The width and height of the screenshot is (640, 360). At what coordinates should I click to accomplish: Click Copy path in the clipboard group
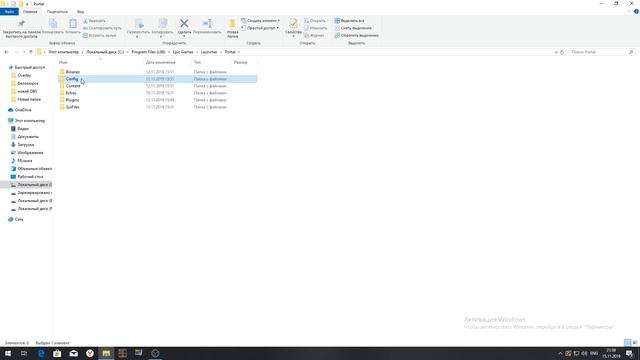point(102,28)
